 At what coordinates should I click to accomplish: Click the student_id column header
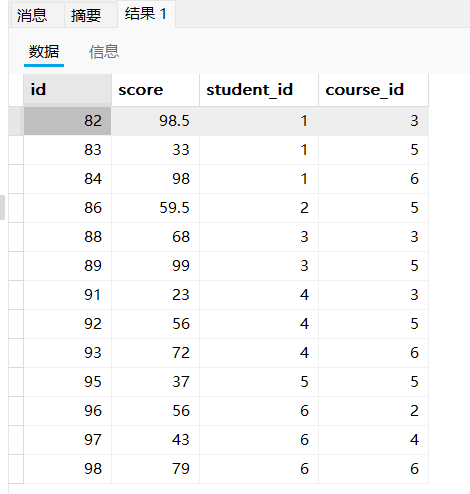point(259,90)
